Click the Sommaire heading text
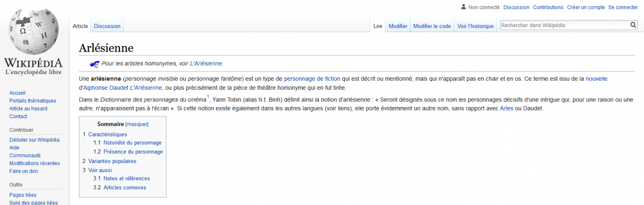This screenshot has height=205, width=644. coord(111,124)
